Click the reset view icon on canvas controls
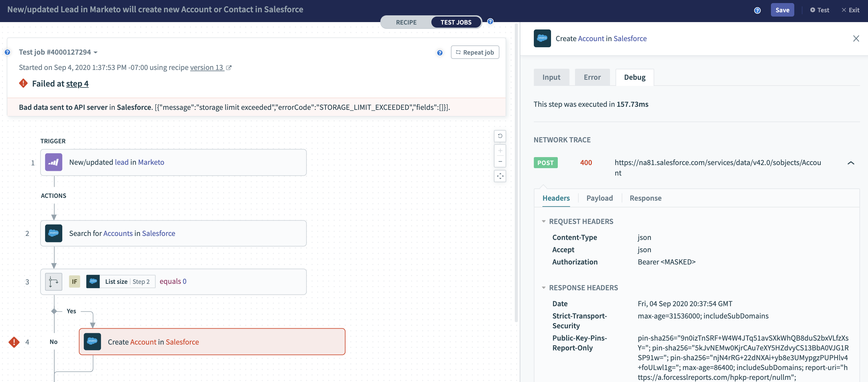The image size is (868, 382). (500, 136)
